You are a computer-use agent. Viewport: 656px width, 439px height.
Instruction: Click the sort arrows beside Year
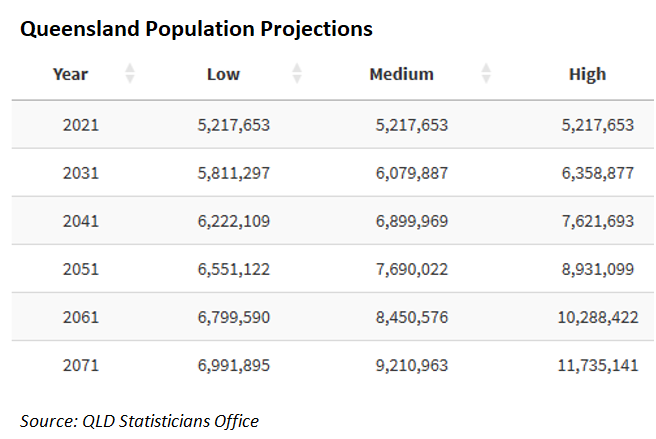click(130, 74)
